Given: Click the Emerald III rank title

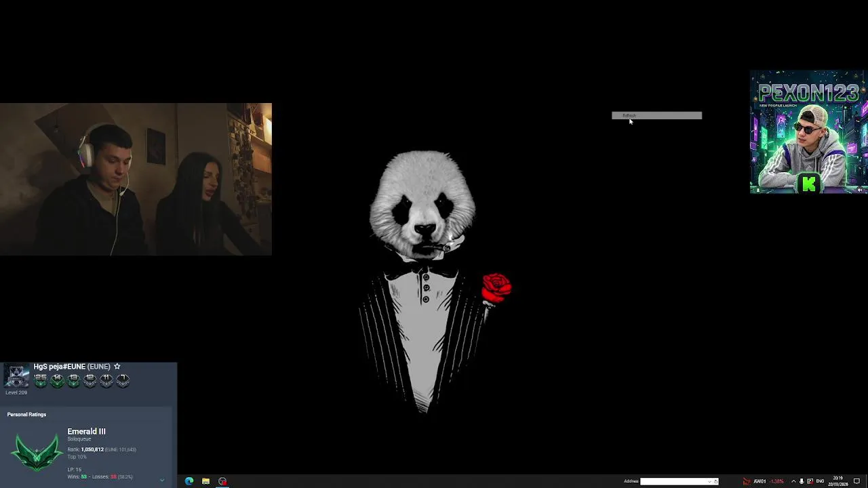Looking at the screenshot, I should pyautogui.click(x=86, y=431).
